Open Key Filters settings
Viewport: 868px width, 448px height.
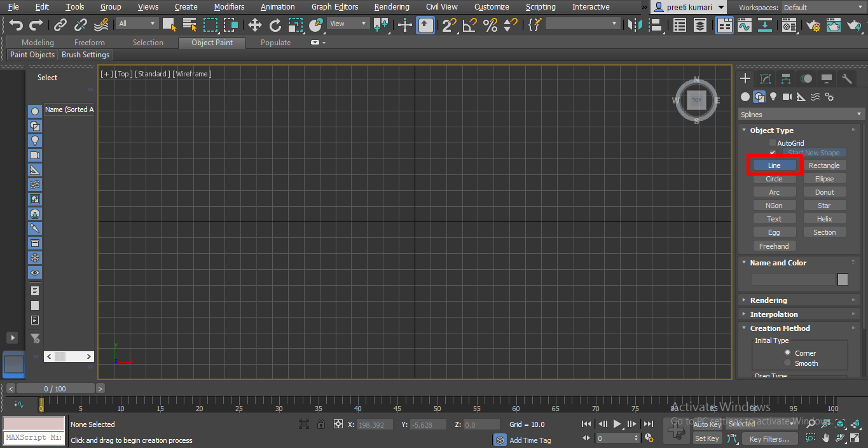click(x=769, y=438)
